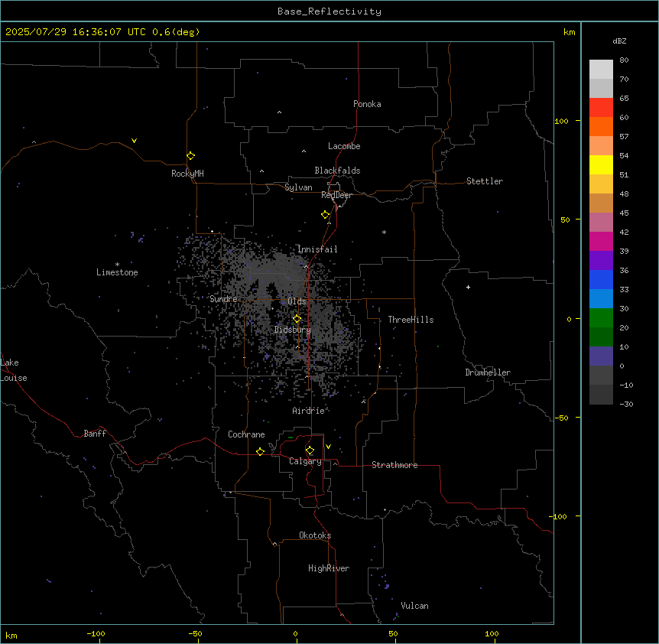Click the Drumheller label

click(488, 372)
